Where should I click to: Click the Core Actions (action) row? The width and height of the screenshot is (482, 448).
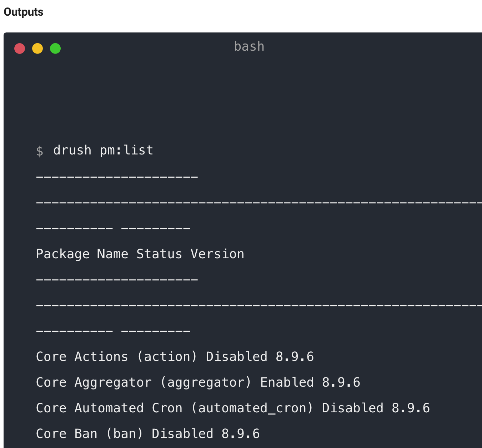point(175,357)
